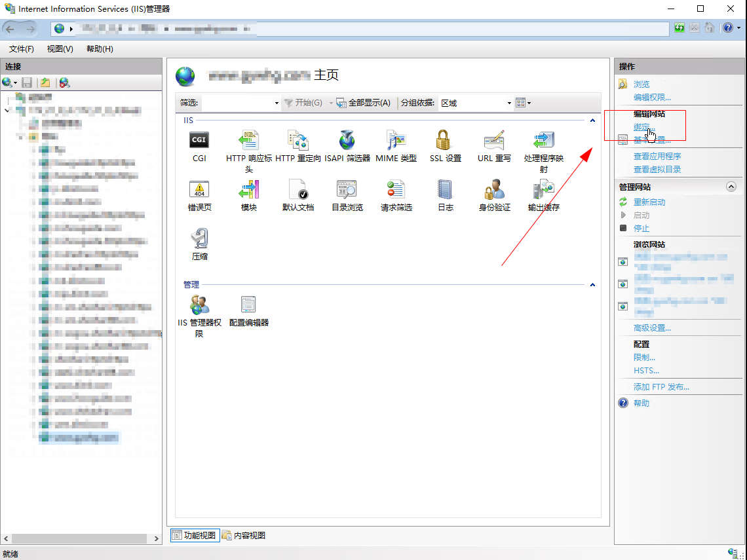Open the URL 重写 module
This screenshot has width=747, height=560.
pos(495,146)
